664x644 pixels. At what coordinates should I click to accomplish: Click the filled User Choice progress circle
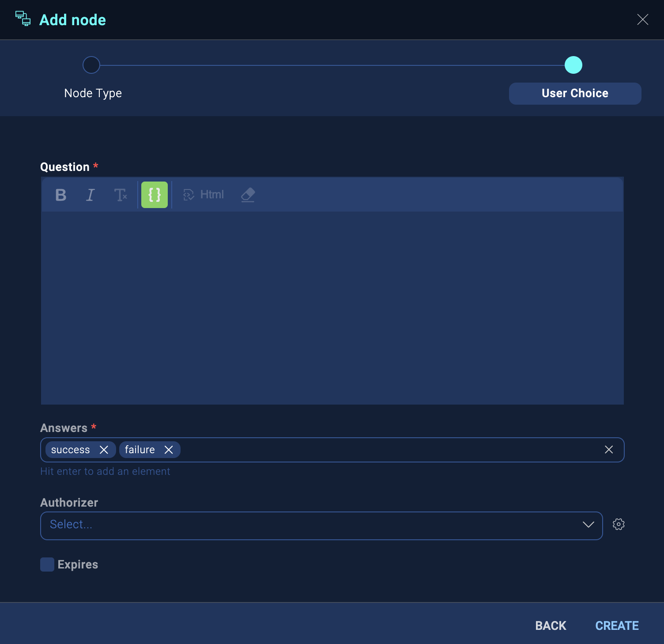click(x=574, y=64)
